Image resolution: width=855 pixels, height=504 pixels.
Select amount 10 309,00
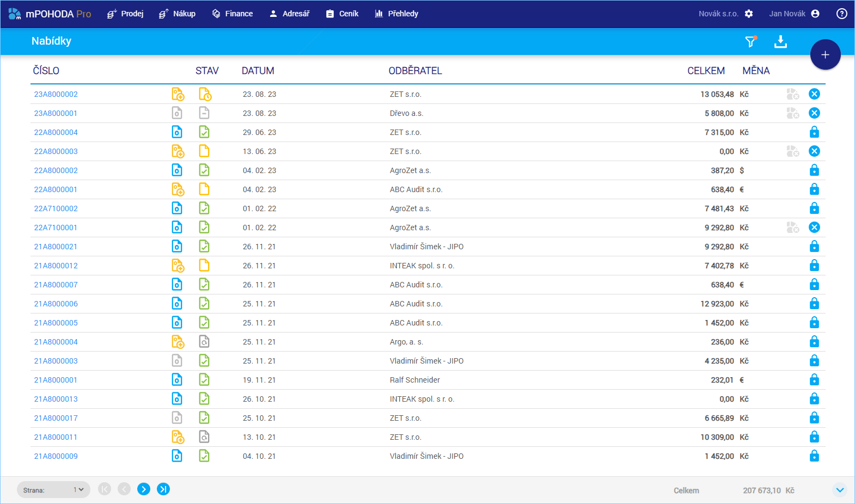(717, 437)
